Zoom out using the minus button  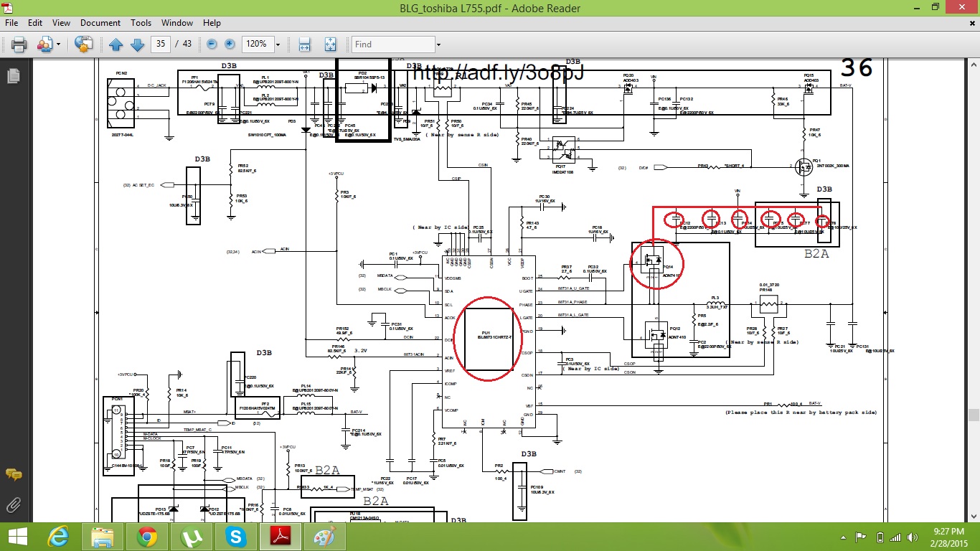(x=212, y=44)
